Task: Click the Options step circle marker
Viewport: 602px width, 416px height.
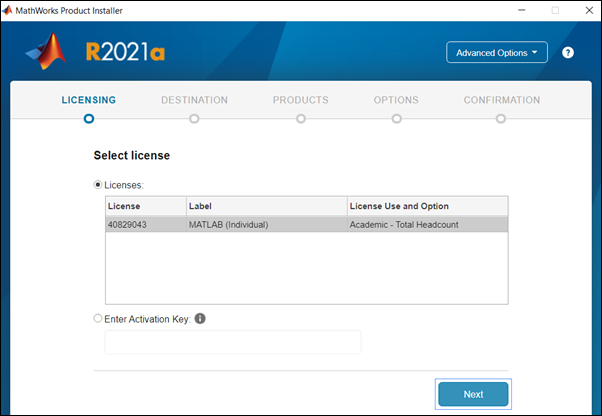Action: coord(397,119)
